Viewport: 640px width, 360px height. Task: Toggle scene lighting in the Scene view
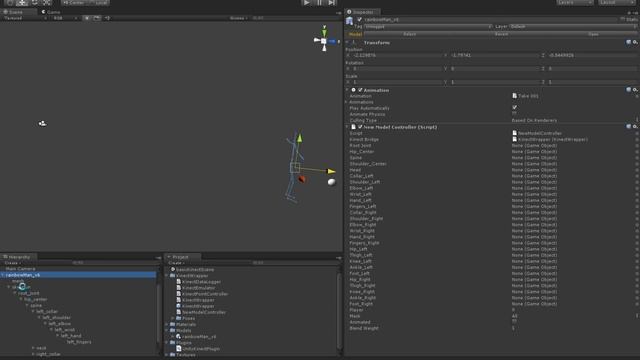coord(87,18)
